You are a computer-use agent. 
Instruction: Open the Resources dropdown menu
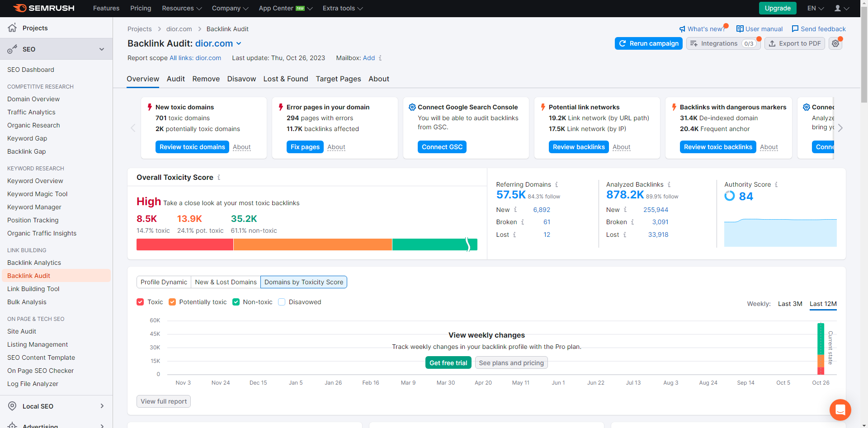[182, 8]
